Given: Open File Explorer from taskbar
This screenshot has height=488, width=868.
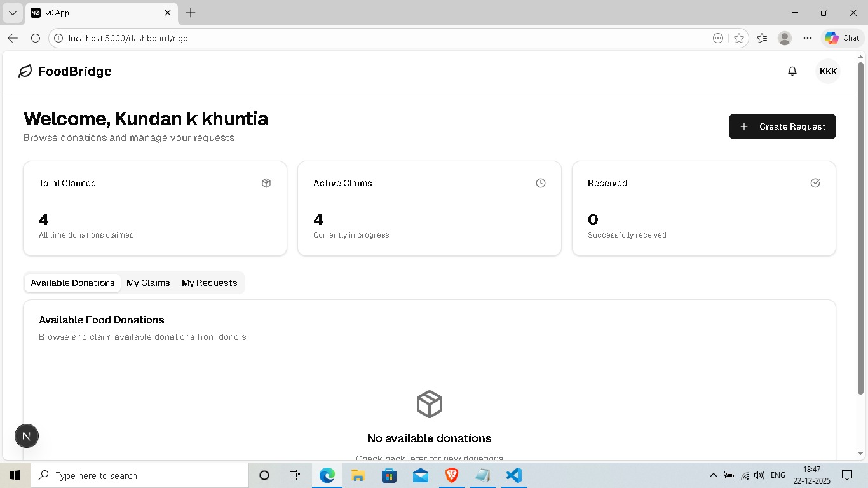Looking at the screenshot, I should point(358,475).
